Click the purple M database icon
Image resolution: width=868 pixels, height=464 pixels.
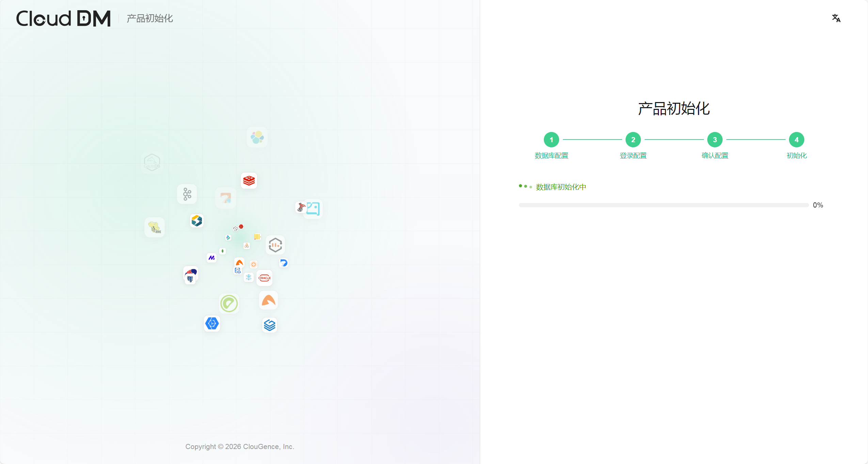pyautogui.click(x=211, y=258)
